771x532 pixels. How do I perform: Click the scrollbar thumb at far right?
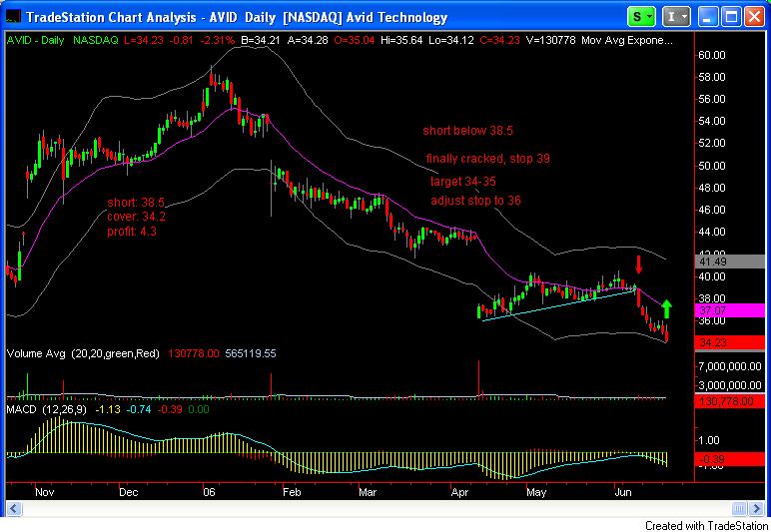pyautogui.click(x=739, y=508)
